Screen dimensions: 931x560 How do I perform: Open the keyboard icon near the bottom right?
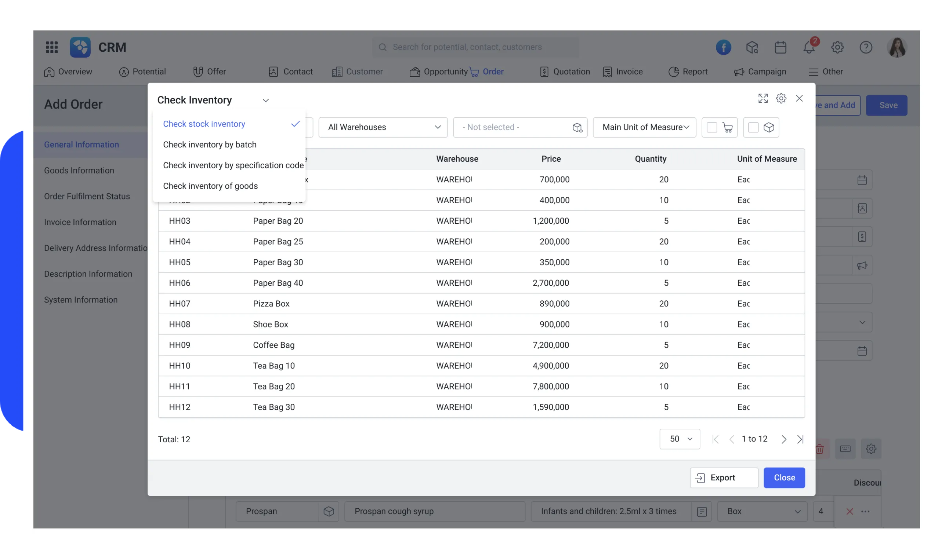[845, 449]
